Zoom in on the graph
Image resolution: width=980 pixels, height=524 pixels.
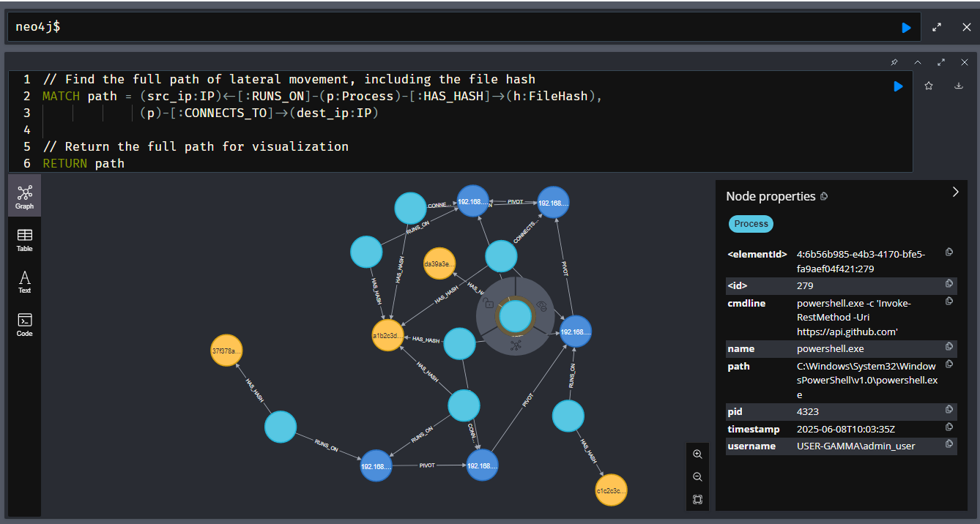[697, 454]
